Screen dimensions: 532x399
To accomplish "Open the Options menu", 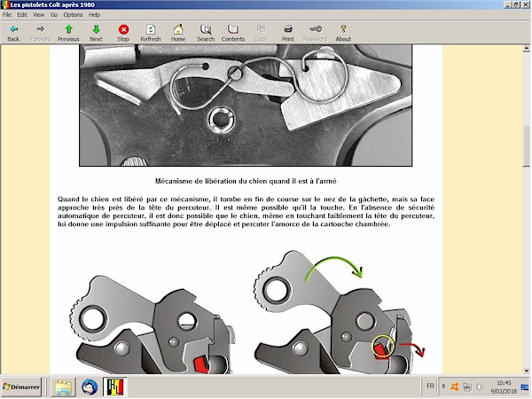I will (73, 15).
